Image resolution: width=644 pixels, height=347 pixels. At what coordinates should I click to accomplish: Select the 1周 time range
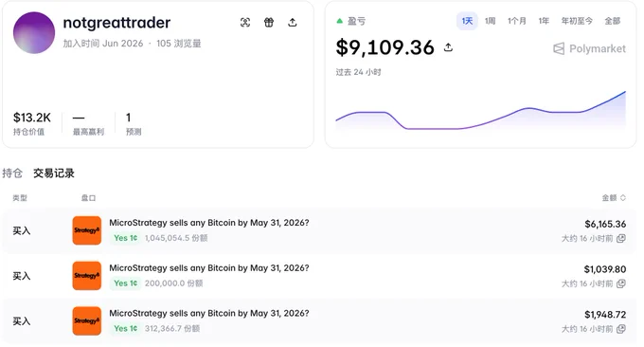coord(490,21)
